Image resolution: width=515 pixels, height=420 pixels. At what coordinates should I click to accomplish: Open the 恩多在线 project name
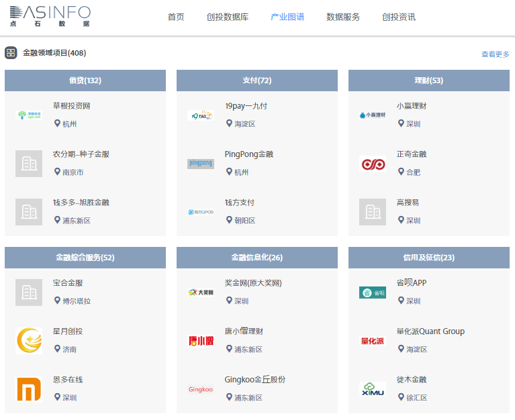click(68, 380)
